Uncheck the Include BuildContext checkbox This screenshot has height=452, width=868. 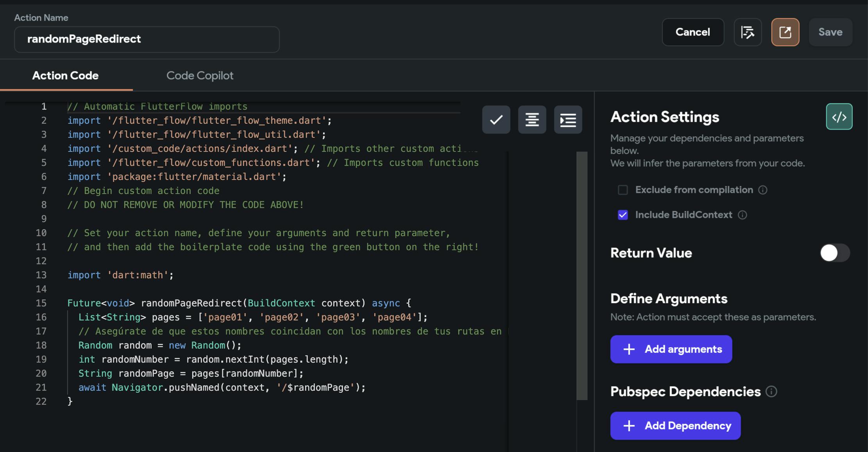[x=623, y=215]
